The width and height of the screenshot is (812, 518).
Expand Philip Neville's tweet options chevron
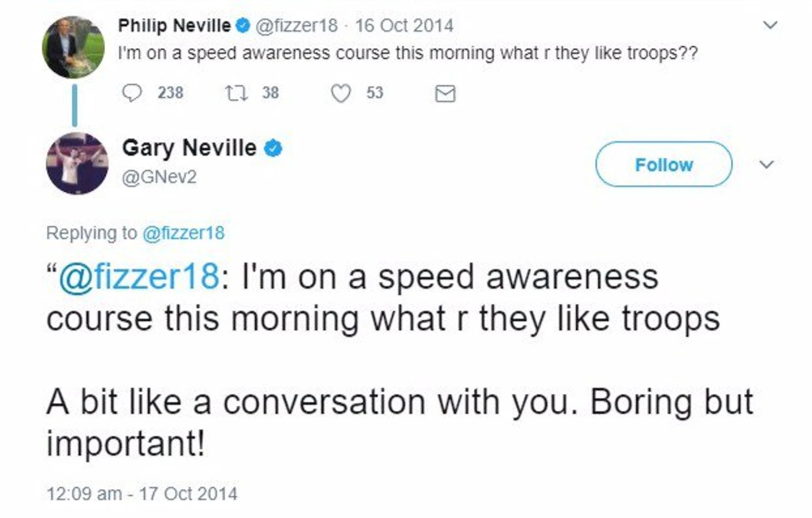770,25
